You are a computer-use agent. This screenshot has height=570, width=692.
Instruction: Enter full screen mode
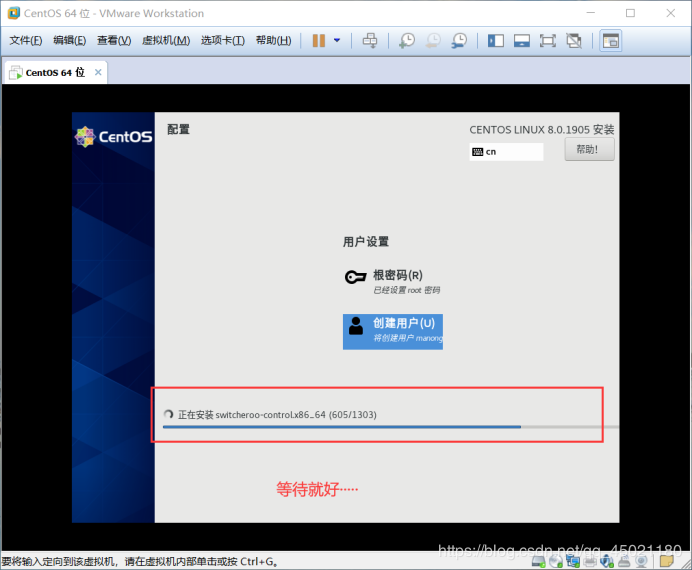tap(548, 41)
